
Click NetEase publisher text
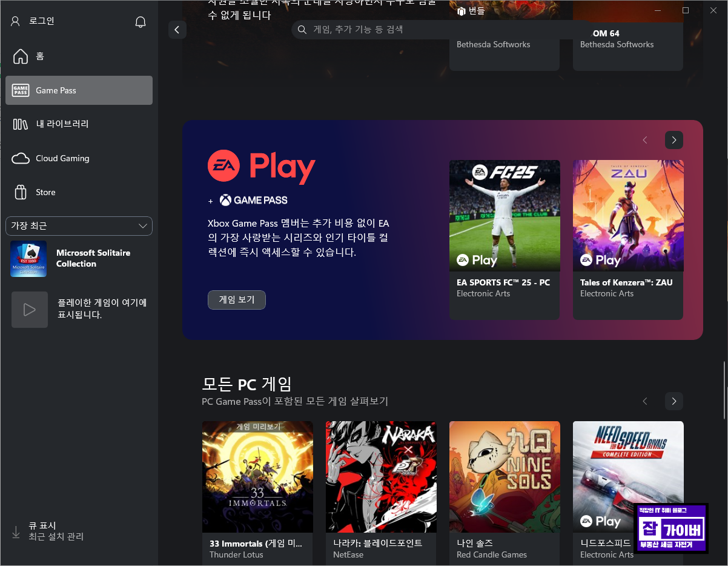tap(348, 554)
